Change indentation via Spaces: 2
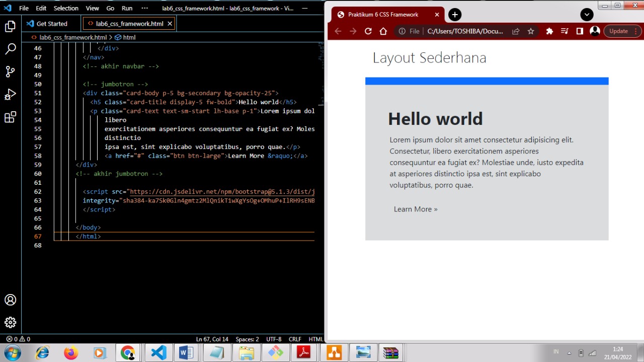This screenshot has width=644, height=362. click(248, 339)
